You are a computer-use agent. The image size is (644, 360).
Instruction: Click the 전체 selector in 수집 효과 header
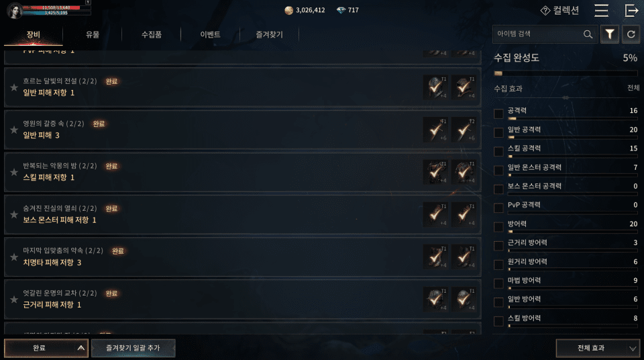pos(633,87)
